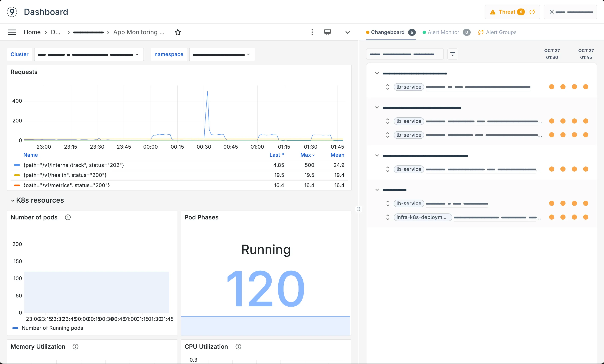Collapse the K8s resources section
This screenshot has height=364, width=604.
coord(13,200)
